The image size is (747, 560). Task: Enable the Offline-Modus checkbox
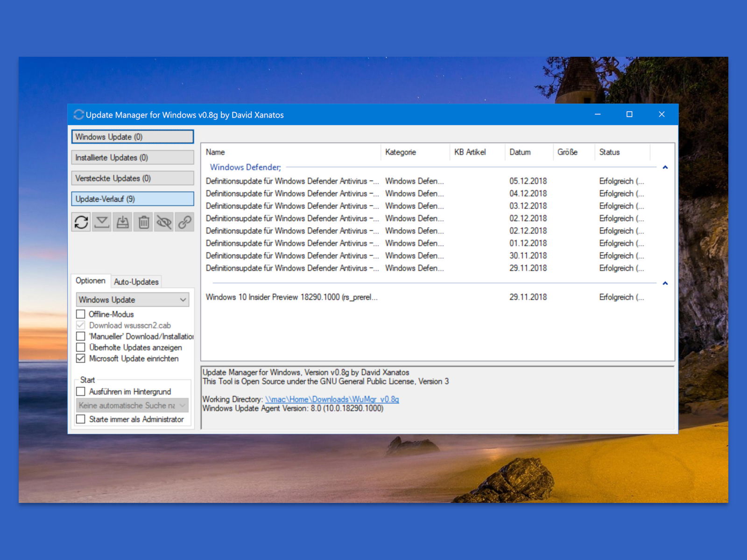tap(81, 314)
